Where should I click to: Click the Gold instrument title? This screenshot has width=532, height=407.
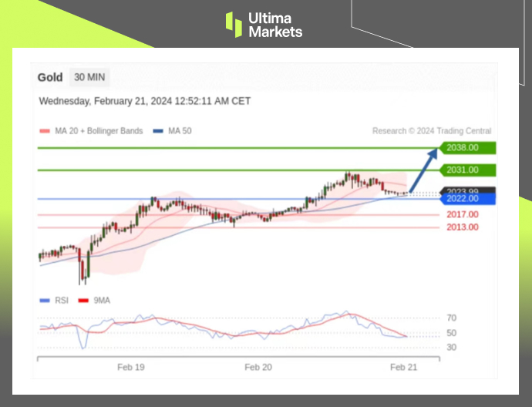click(50, 77)
